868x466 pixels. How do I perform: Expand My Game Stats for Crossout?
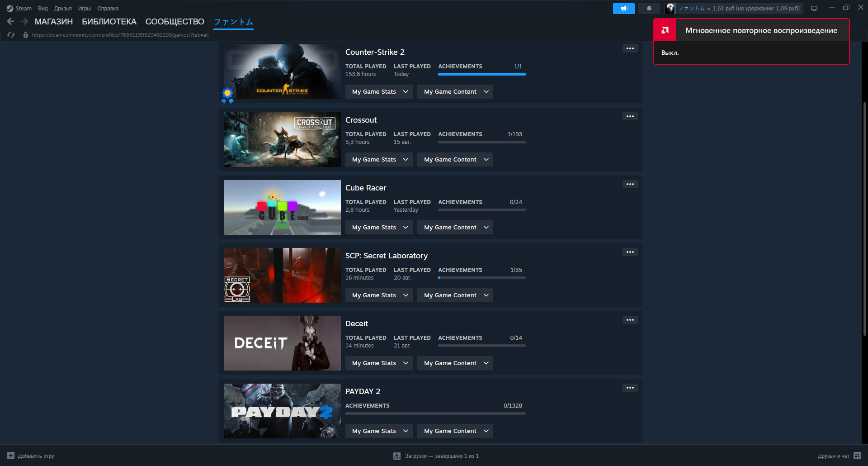pos(379,159)
